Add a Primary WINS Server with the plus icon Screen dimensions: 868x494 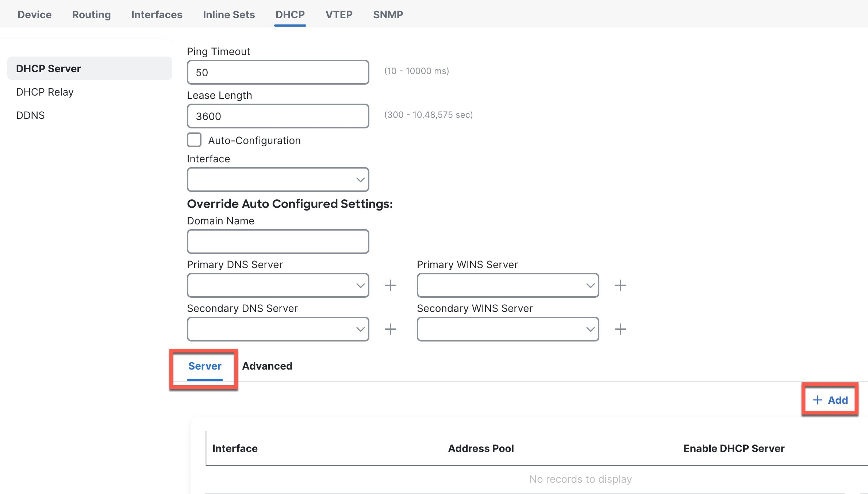pos(620,285)
